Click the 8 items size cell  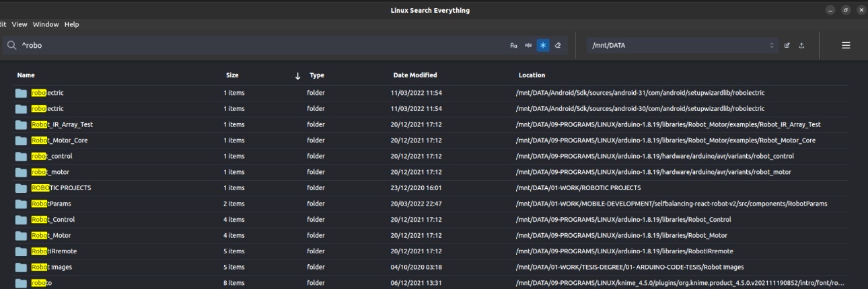click(234, 283)
